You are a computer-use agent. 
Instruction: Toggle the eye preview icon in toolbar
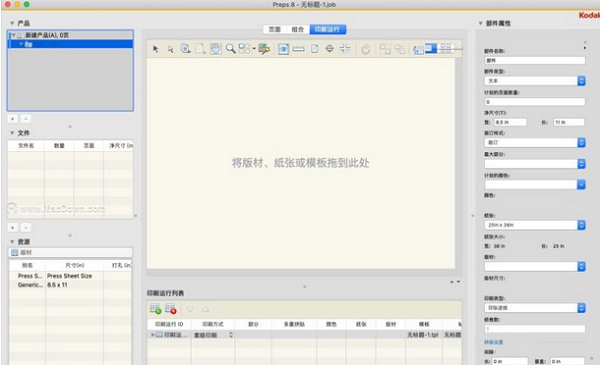(x=284, y=49)
